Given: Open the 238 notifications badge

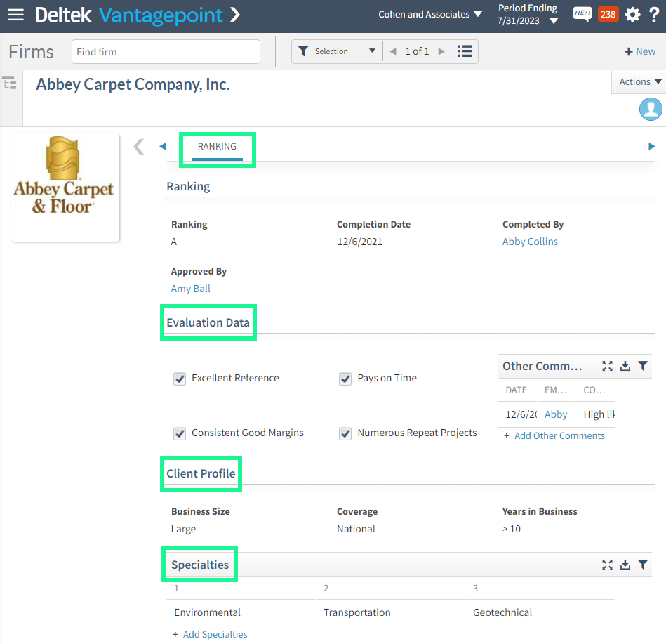Looking at the screenshot, I should click(607, 15).
